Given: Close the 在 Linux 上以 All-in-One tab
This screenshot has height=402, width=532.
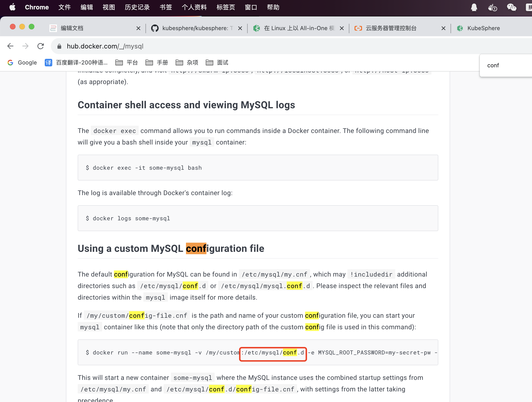Looking at the screenshot, I should point(342,28).
